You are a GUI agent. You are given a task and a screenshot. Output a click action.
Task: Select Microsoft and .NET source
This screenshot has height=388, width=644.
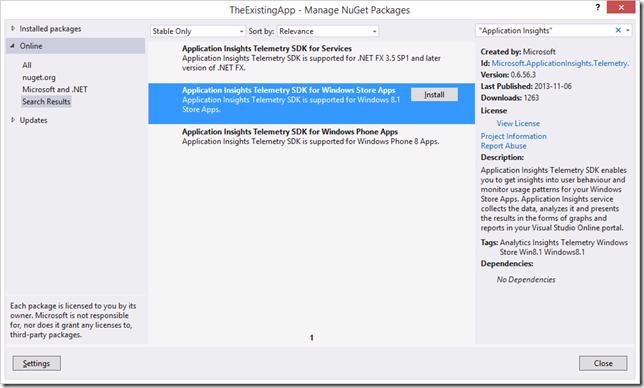(55, 90)
